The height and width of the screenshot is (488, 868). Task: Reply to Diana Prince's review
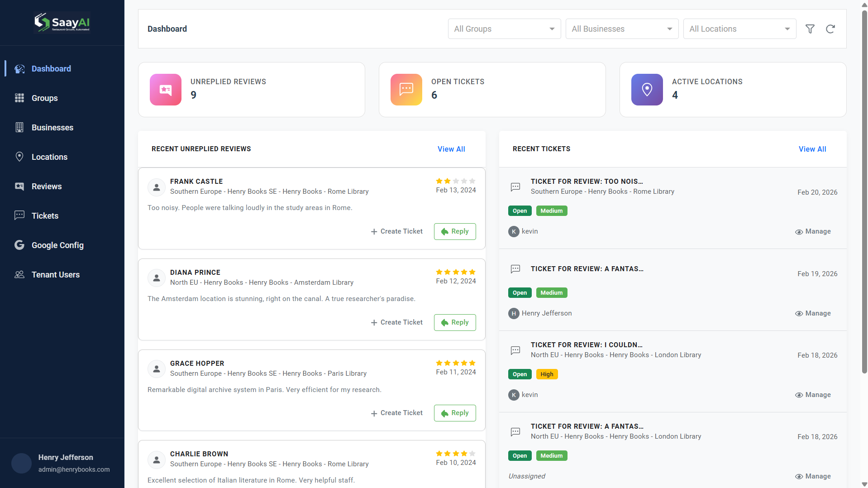(x=454, y=322)
